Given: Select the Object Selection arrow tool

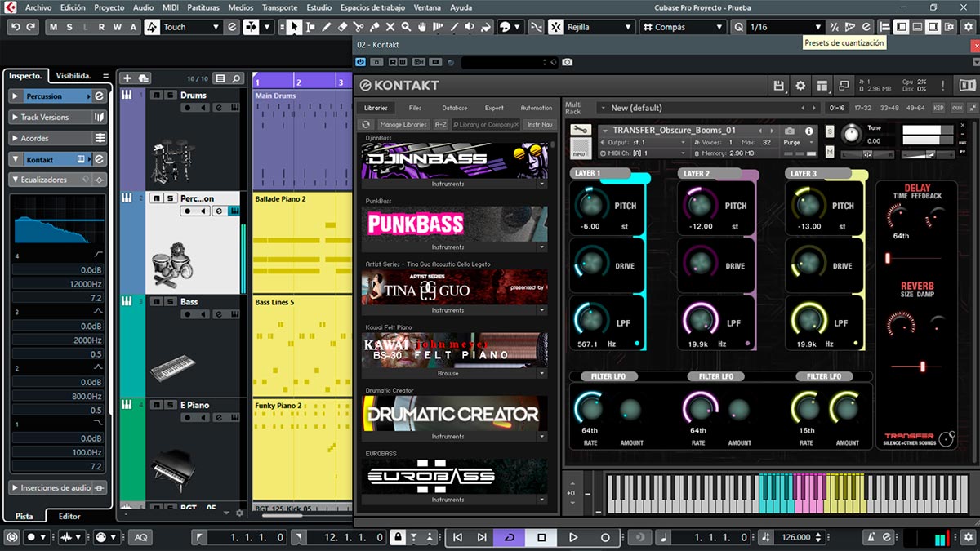Looking at the screenshot, I should (x=293, y=27).
